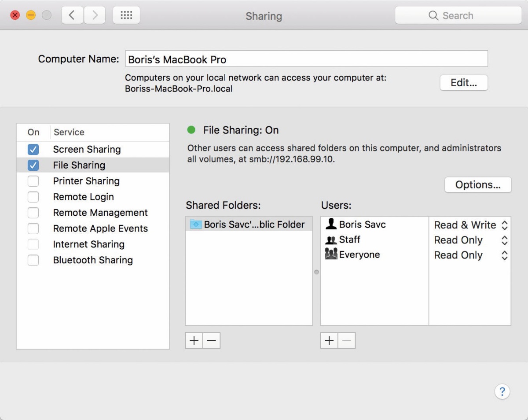Click the File Sharing: On status text
This screenshot has width=528, height=420.
(x=241, y=130)
